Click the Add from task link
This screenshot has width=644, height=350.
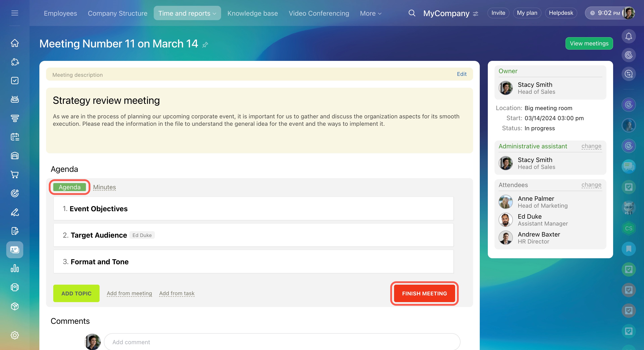(177, 293)
